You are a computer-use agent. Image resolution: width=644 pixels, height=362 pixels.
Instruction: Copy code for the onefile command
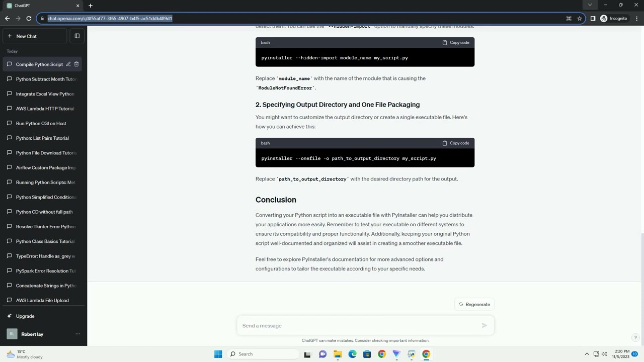[456, 143]
